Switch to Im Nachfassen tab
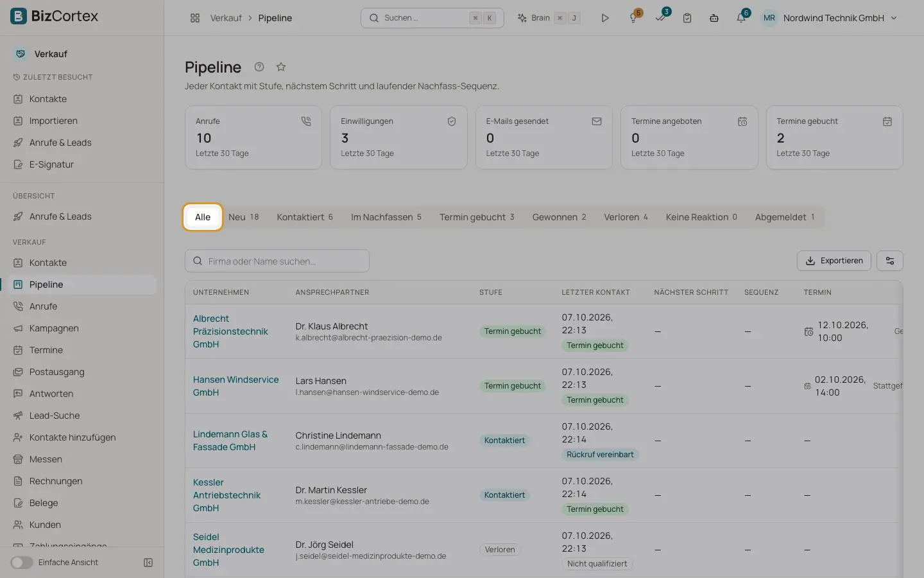The height and width of the screenshot is (578, 924). click(x=386, y=217)
